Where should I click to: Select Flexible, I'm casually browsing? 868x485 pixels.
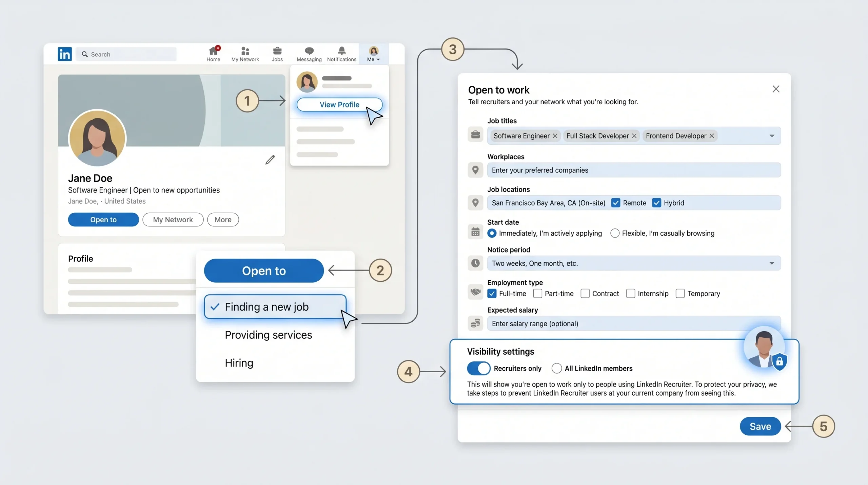coord(615,233)
